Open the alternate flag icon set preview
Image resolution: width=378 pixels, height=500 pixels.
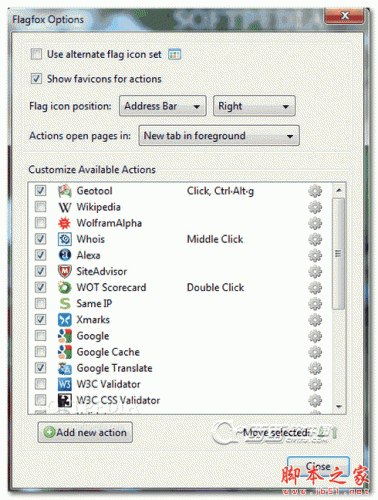click(x=174, y=54)
